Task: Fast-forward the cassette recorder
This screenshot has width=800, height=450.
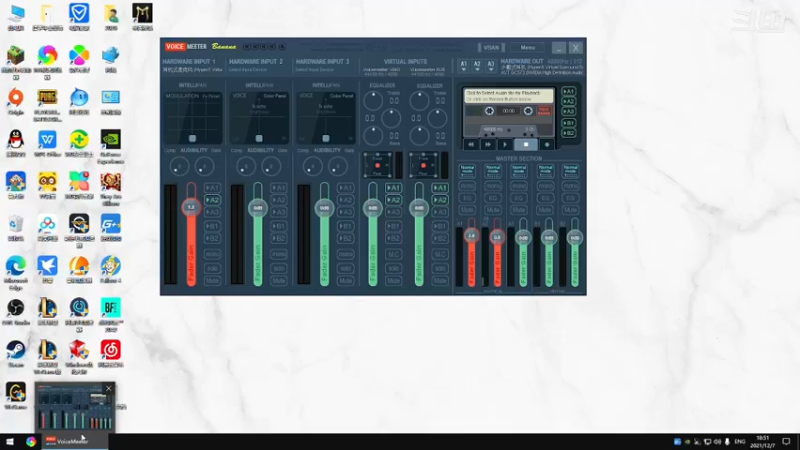Action: (488, 144)
